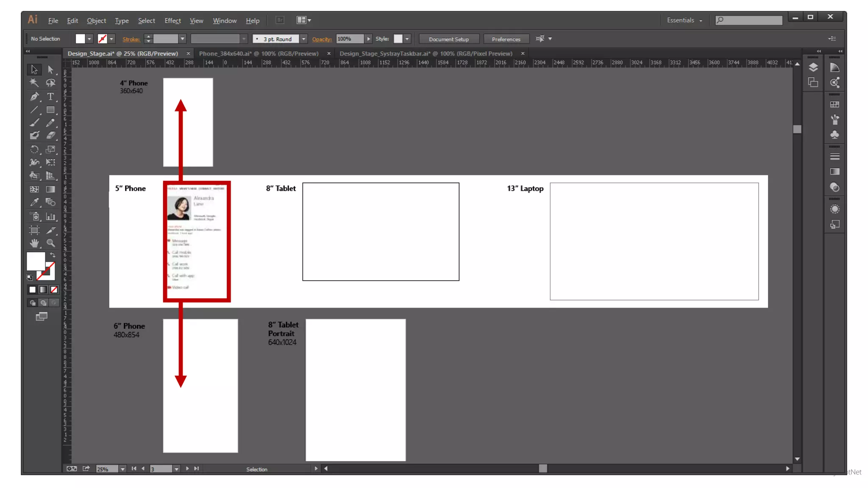Select the Rotate tool

(x=34, y=150)
